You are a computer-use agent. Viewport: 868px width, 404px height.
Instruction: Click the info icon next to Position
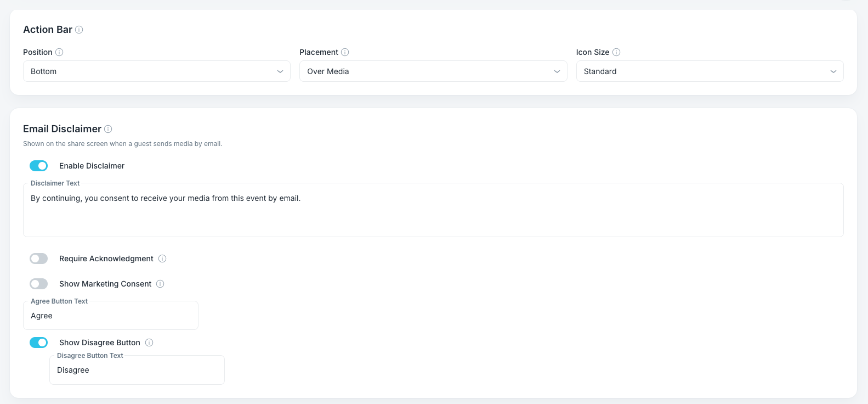point(59,52)
